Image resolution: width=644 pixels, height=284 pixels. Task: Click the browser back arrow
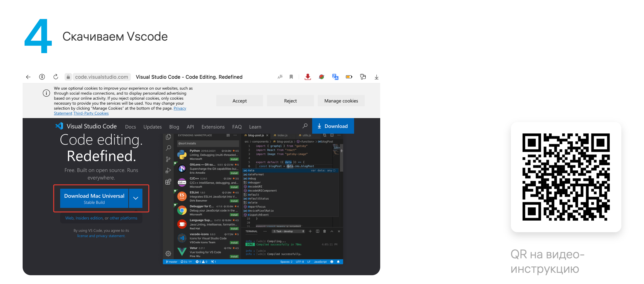pyautogui.click(x=28, y=77)
